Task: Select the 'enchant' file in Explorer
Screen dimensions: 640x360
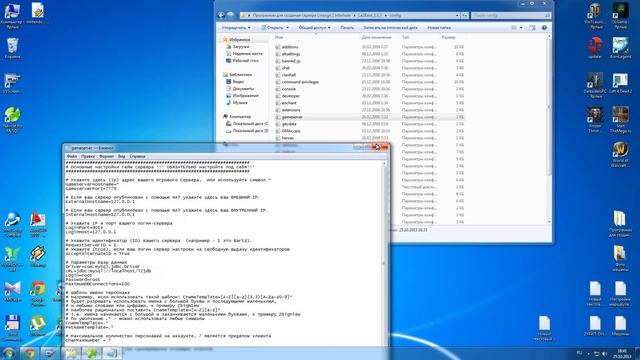Action: click(x=289, y=103)
